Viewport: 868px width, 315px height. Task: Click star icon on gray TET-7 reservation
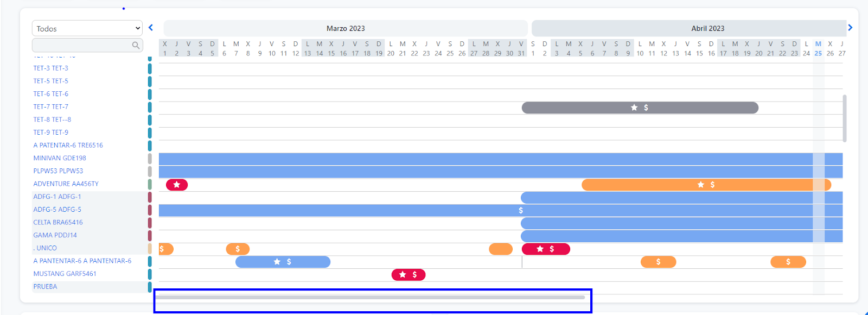[634, 108]
